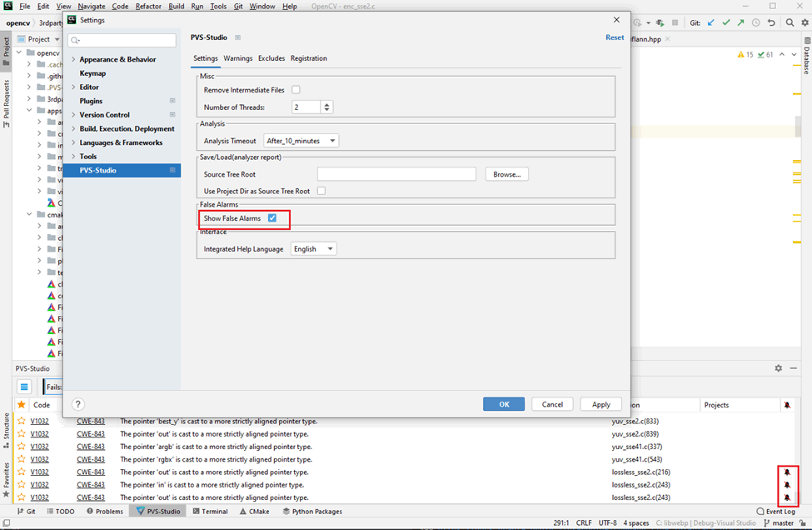Viewport: 812px width, 530px height.
Task: Open Python Packages tool window
Action: pyautogui.click(x=312, y=512)
